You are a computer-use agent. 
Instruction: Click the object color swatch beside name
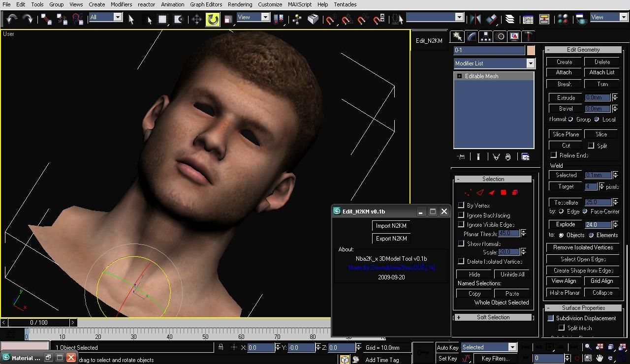point(531,50)
